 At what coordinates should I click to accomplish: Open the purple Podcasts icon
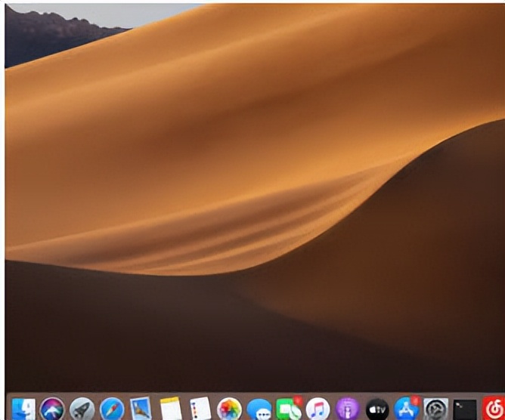coord(348,409)
